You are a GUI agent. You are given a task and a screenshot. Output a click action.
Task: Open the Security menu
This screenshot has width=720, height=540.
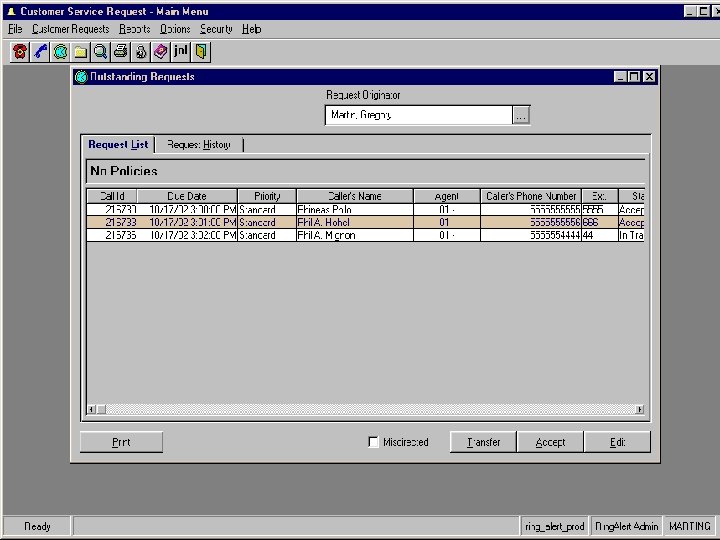216,29
